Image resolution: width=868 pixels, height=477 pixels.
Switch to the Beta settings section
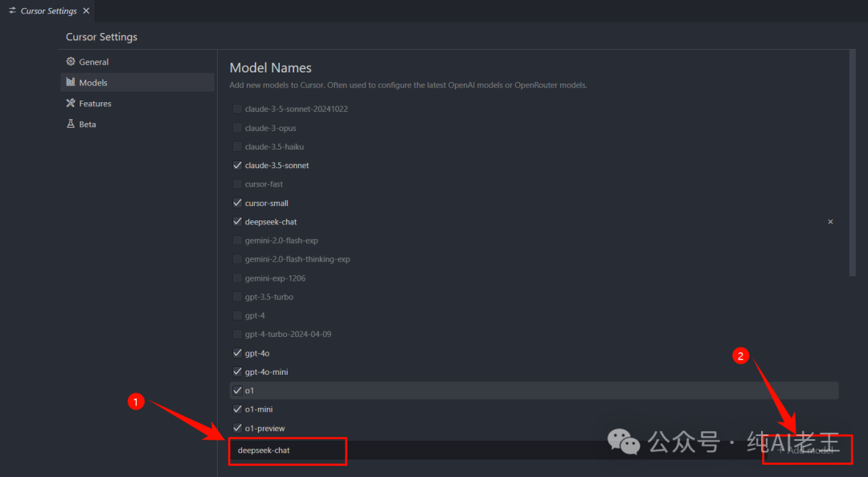(88, 125)
